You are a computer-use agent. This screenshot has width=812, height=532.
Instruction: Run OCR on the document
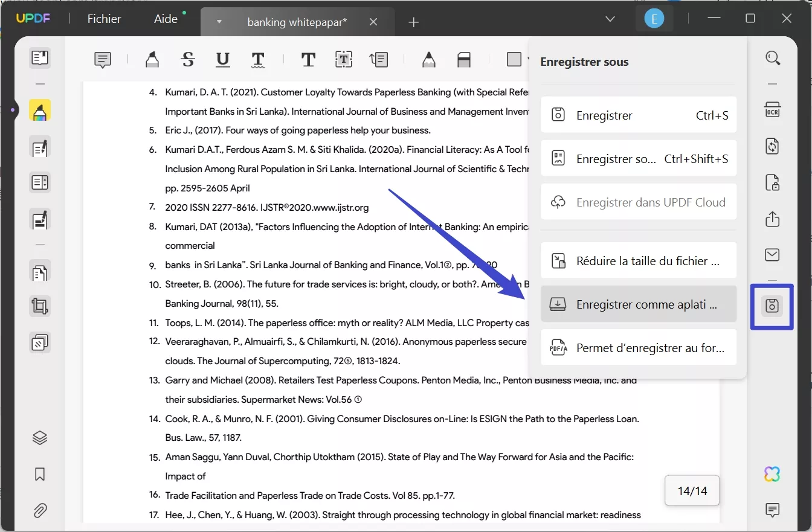pos(772,110)
